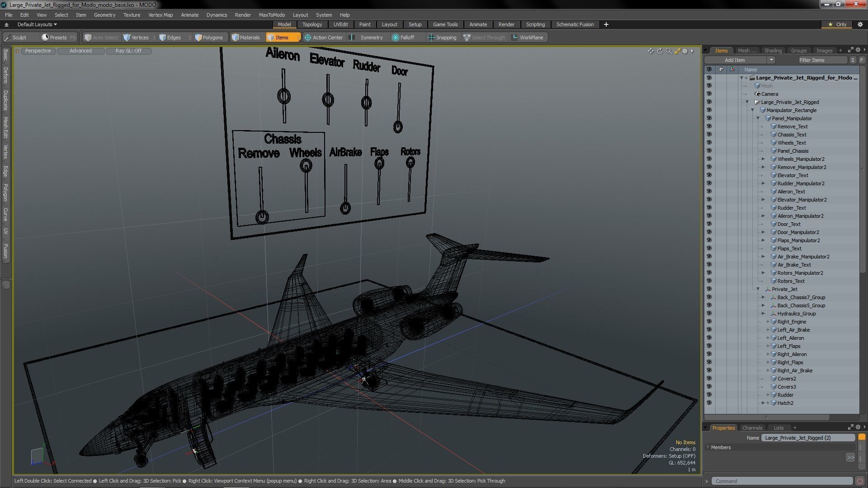Click the S filter button in Items
This screenshot has height=488, width=868.
pyautogui.click(x=853, y=60)
